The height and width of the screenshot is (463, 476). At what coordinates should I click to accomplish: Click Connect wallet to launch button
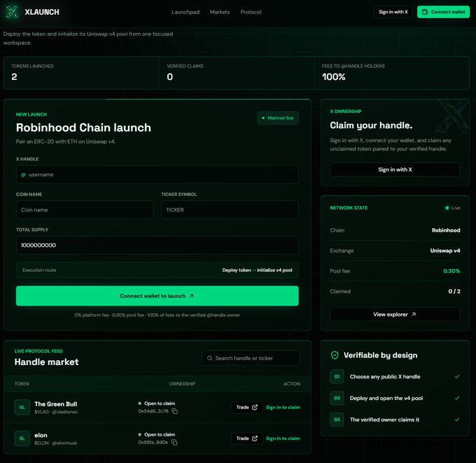(157, 296)
